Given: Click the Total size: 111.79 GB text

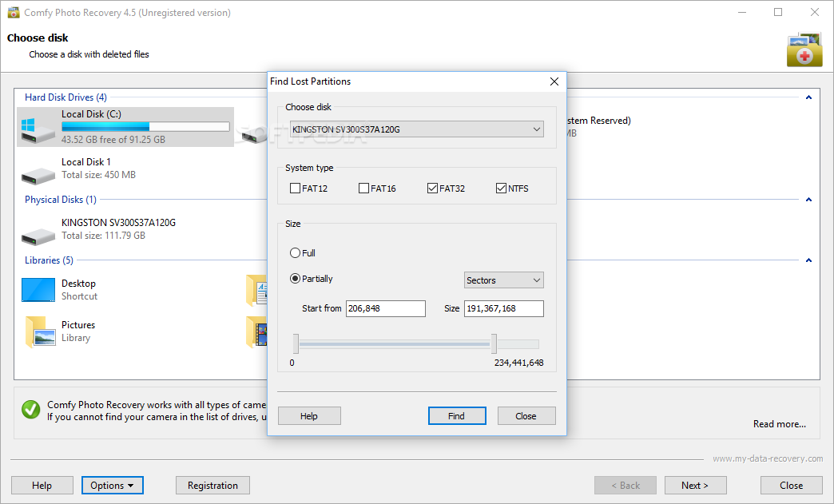Looking at the screenshot, I should (x=103, y=236).
